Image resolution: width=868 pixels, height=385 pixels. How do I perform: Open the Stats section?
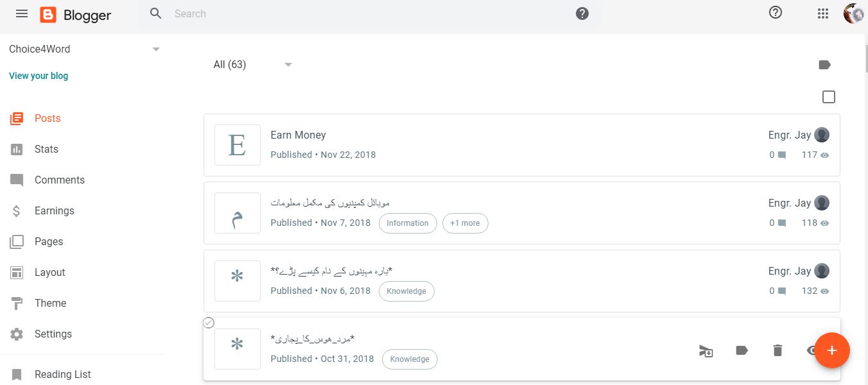tap(46, 149)
